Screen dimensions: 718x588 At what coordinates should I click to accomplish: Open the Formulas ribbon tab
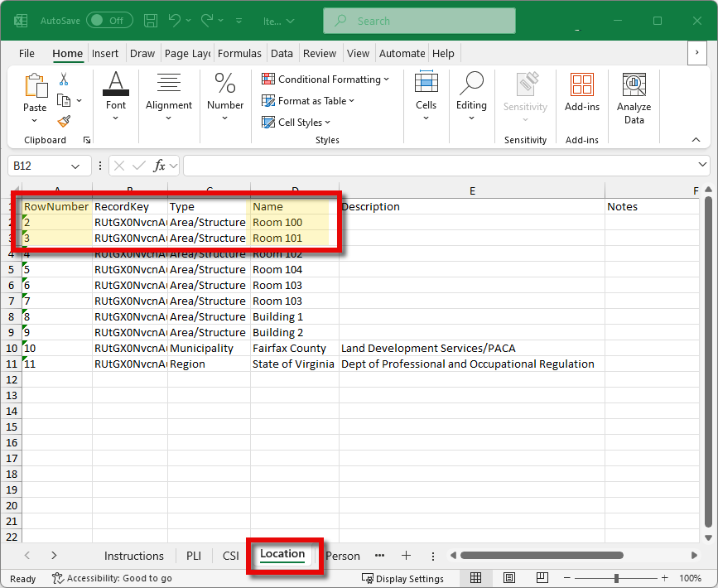point(239,53)
